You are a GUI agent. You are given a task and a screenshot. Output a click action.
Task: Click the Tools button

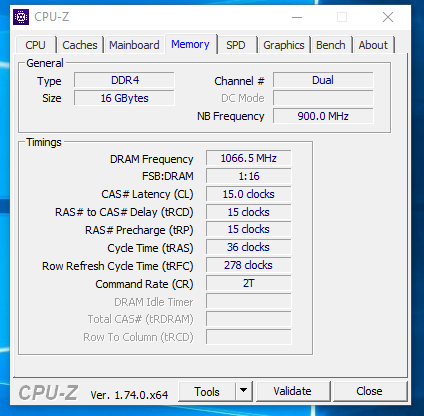click(207, 392)
